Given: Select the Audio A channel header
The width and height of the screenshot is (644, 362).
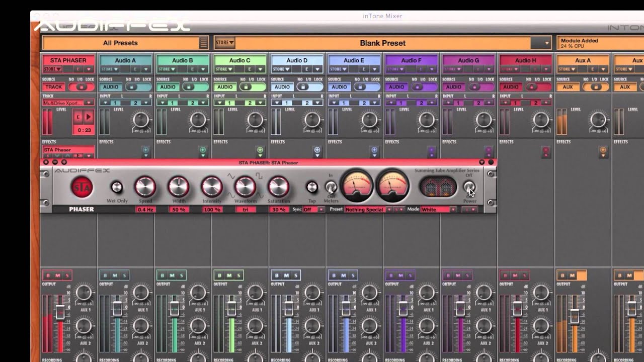Looking at the screenshot, I should tap(125, 60).
